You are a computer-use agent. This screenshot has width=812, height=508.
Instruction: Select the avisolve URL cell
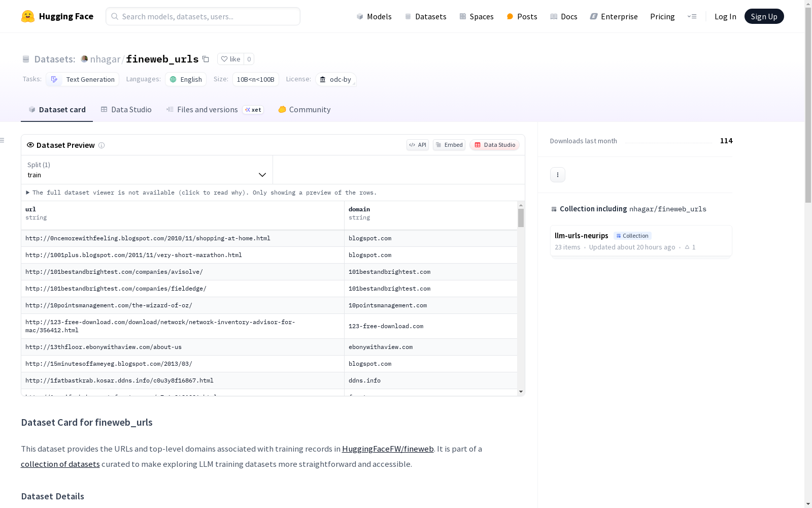tap(183, 272)
